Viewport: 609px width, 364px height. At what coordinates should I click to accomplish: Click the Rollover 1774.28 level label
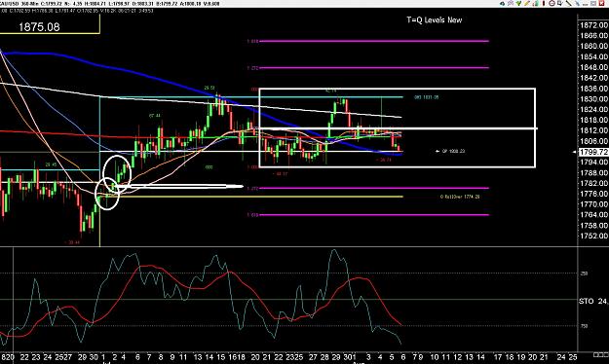click(460, 197)
